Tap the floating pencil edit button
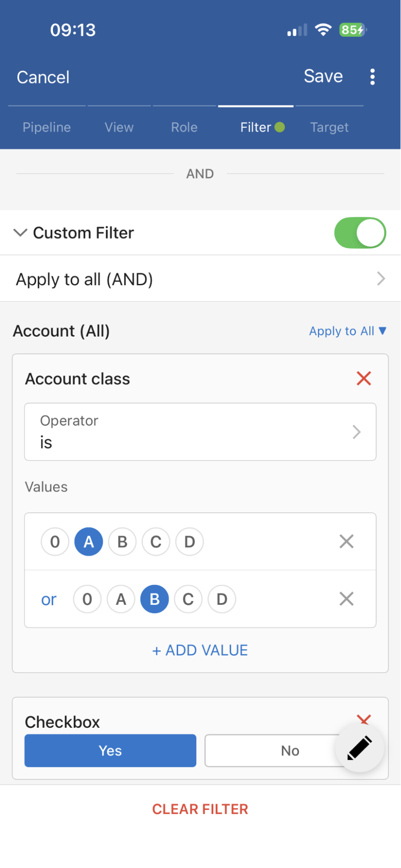Image resolution: width=401 pixels, height=868 pixels. [359, 748]
